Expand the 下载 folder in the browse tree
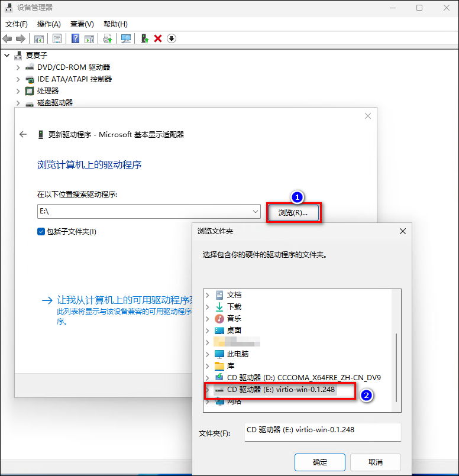The image size is (459, 476). [208, 307]
